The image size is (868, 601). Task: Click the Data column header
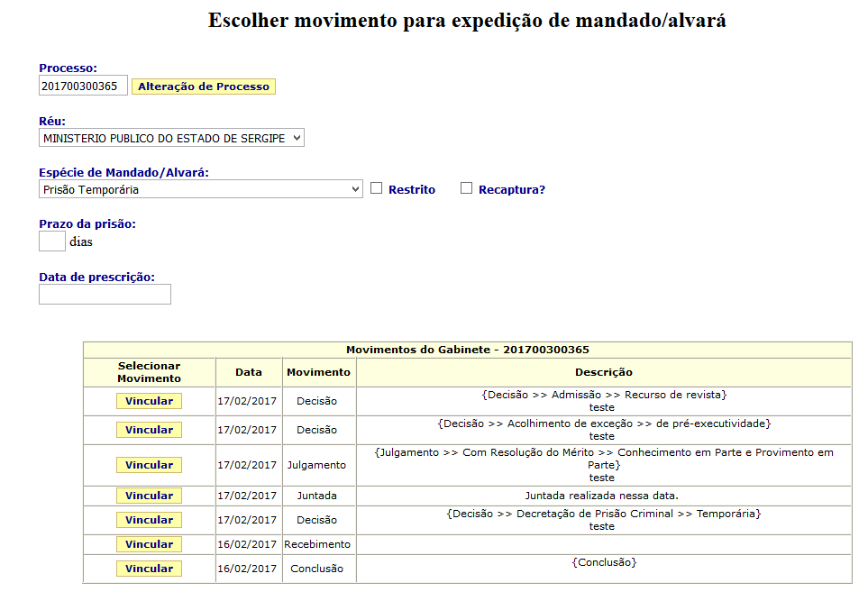pyautogui.click(x=249, y=372)
